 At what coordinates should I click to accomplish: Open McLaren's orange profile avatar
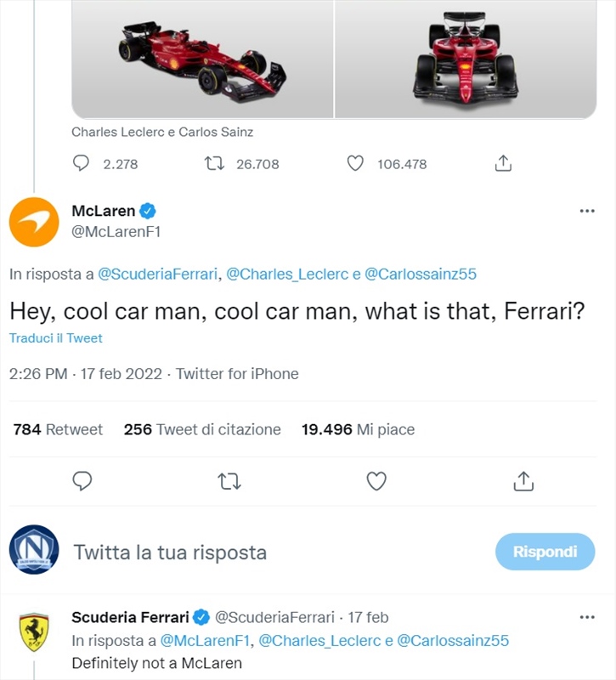click(34, 222)
